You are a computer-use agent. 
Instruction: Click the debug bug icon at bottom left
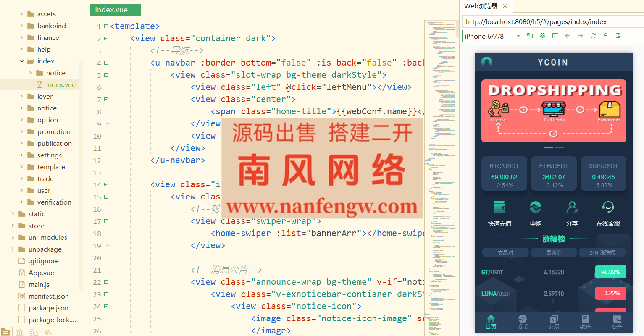tap(20, 332)
